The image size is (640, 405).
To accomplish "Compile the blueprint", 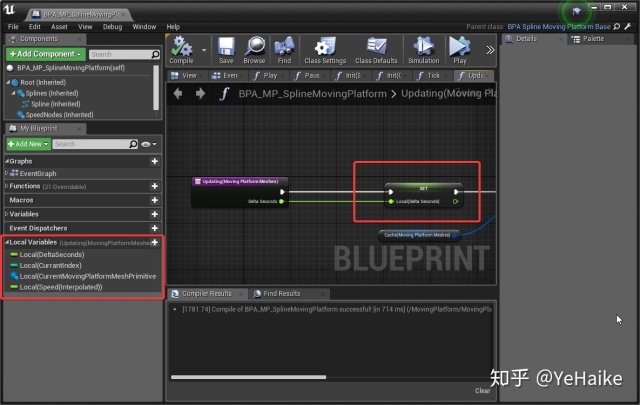I will 182,50.
